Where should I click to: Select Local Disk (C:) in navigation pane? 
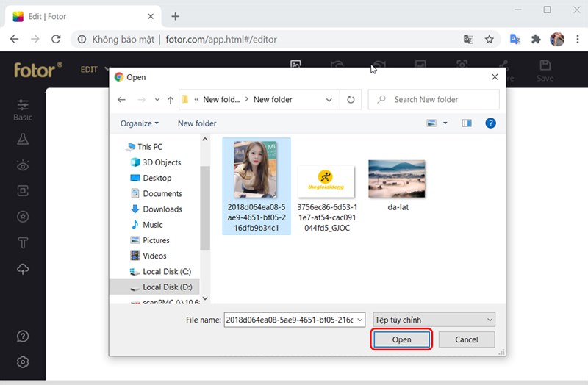[x=167, y=272]
